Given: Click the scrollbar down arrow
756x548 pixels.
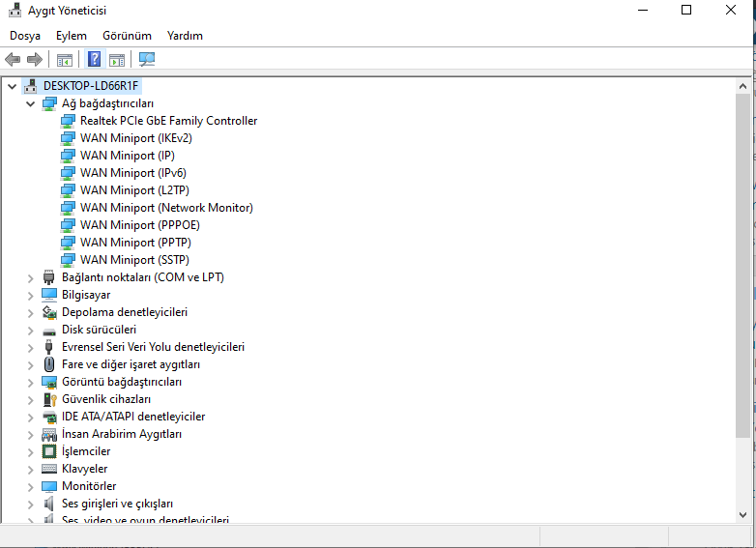Looking at the screenshot, I should (x=742, y=515).
